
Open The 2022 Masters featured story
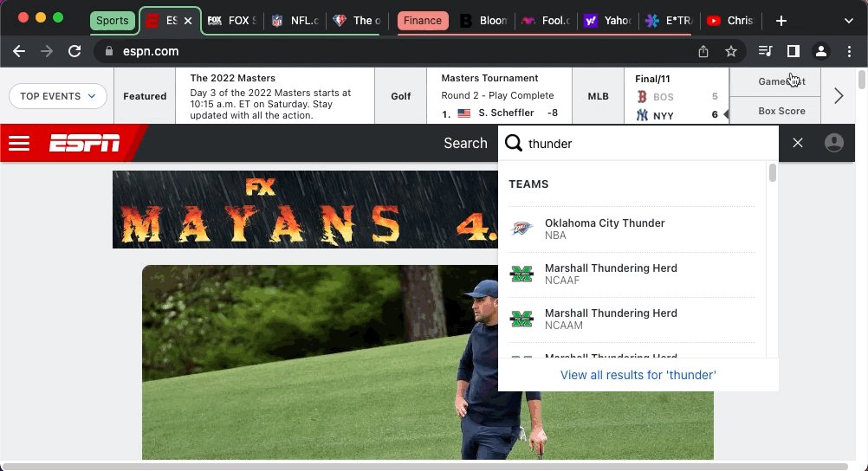tap(275, 96)
